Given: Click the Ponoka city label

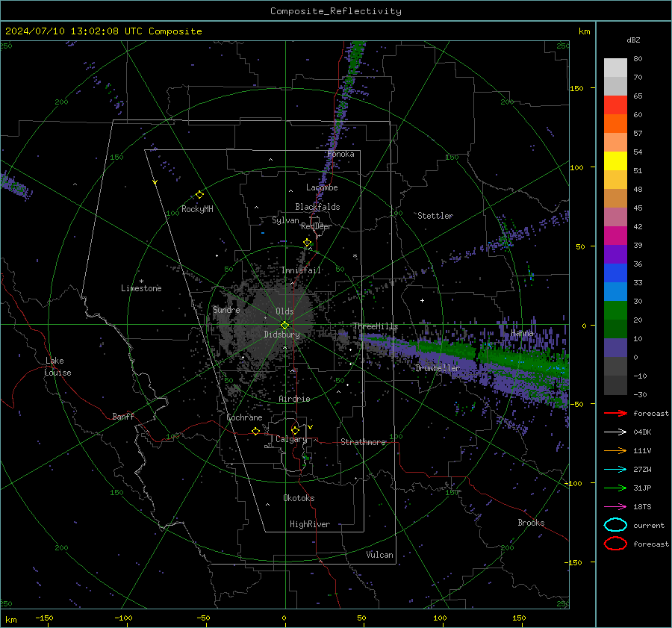Looking at the screenshot, I should (340, 154).
